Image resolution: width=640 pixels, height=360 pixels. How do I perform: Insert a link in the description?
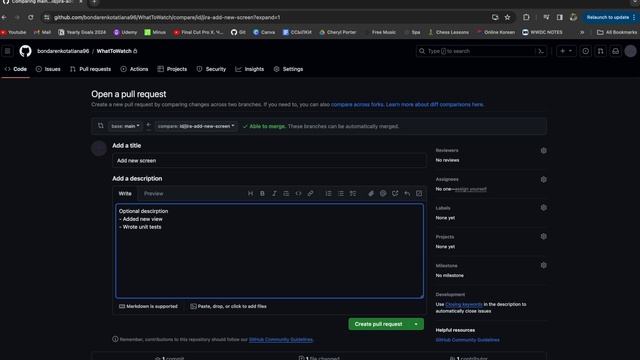click(x=310, y=193)
